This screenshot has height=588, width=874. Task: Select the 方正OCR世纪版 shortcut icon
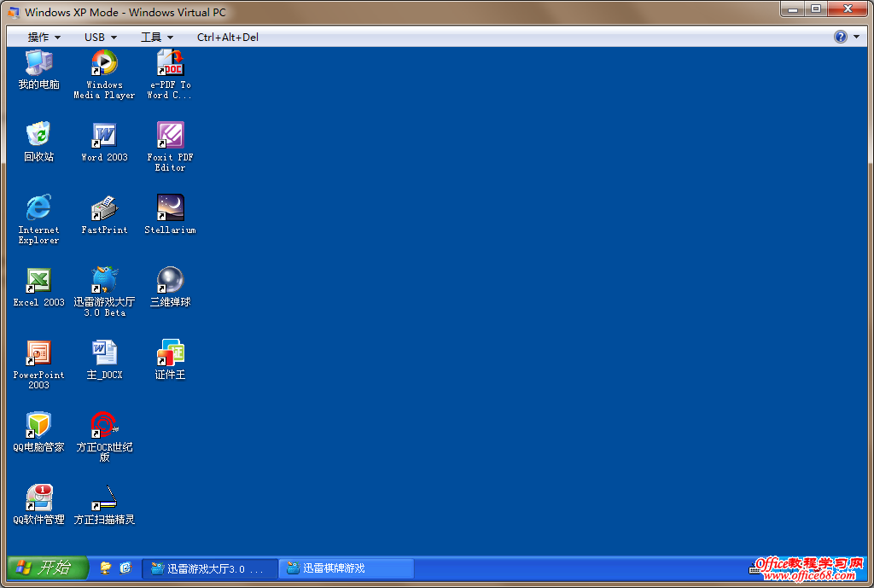(104, 437)
